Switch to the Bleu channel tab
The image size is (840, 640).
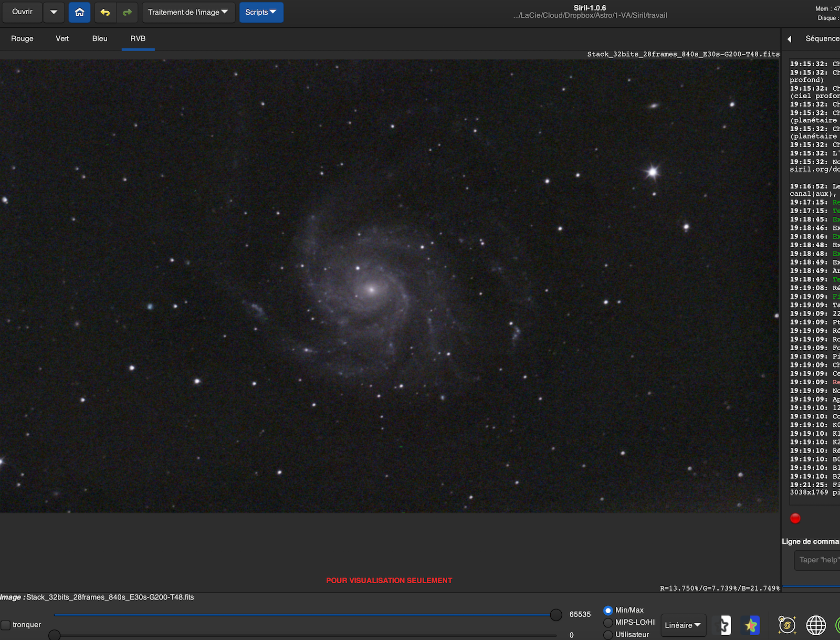pyautogui.click(x=100, y=38)
